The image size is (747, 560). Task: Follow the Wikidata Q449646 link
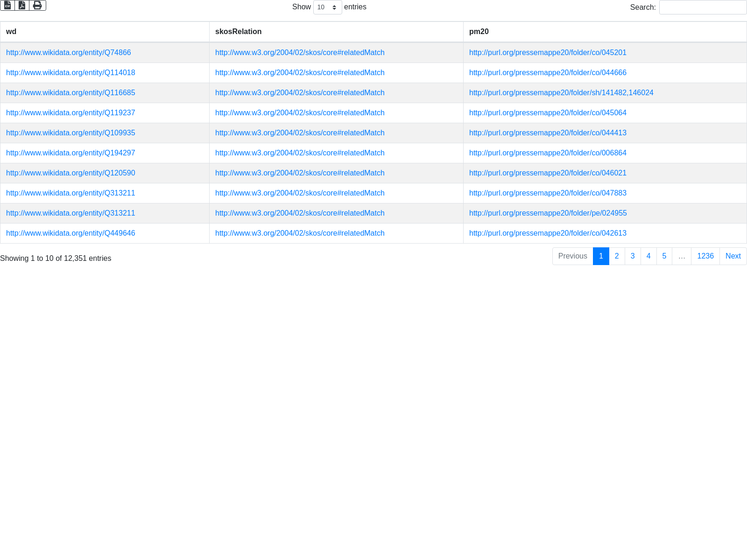[70, 233]
